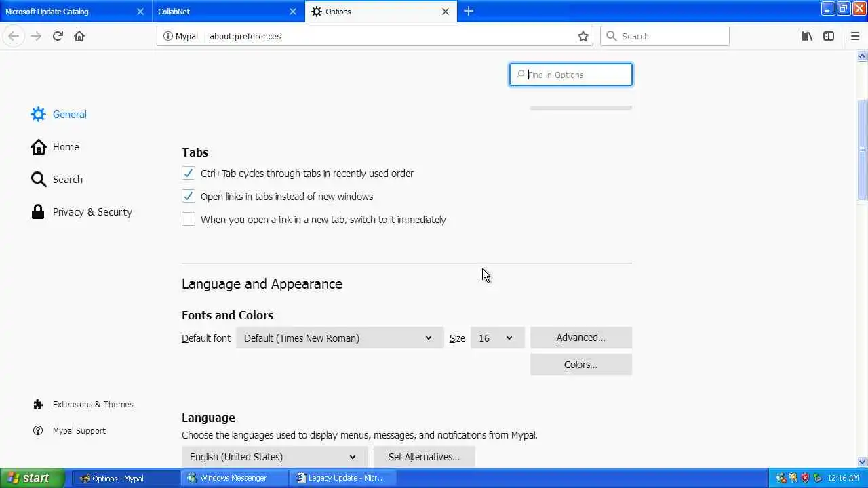Click the Mypal site identity info icon
The image size is (868, 488).
(168, 36)
